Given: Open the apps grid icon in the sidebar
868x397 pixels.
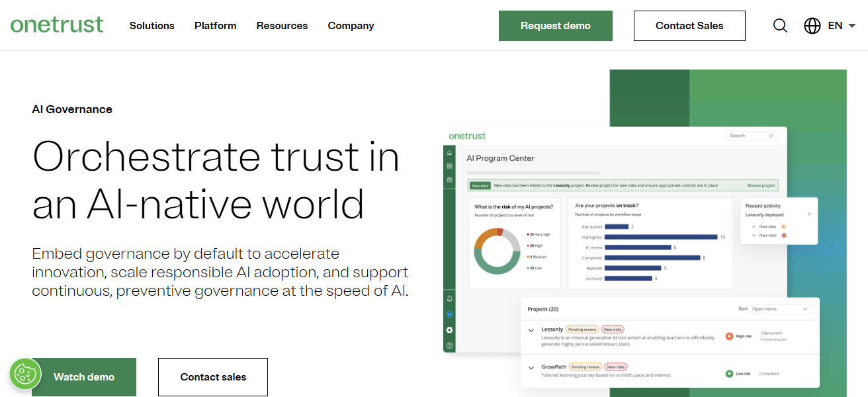Looking at the screenshot, I should point(449,164).
